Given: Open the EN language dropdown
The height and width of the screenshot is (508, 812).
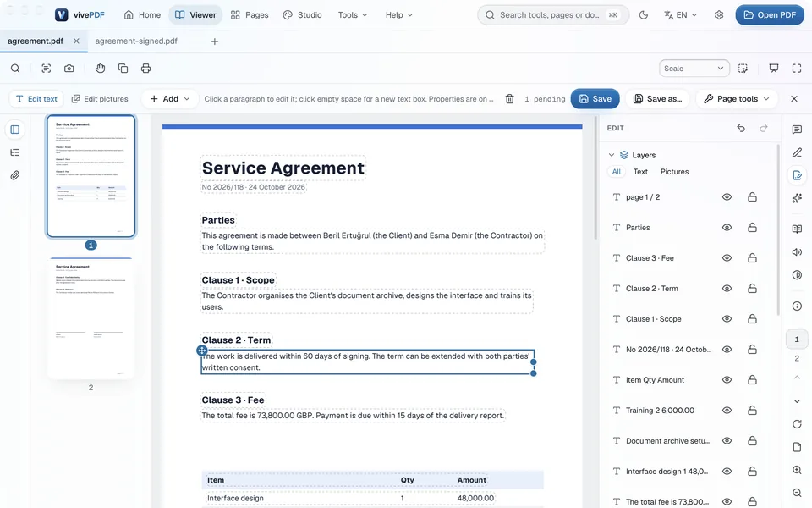Looking at the screenshot, I should pyautogui.click(x=680, y=15).
